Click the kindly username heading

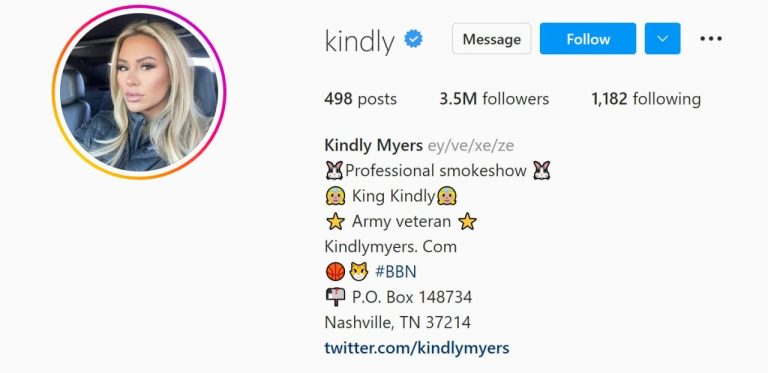pos(360,41)
